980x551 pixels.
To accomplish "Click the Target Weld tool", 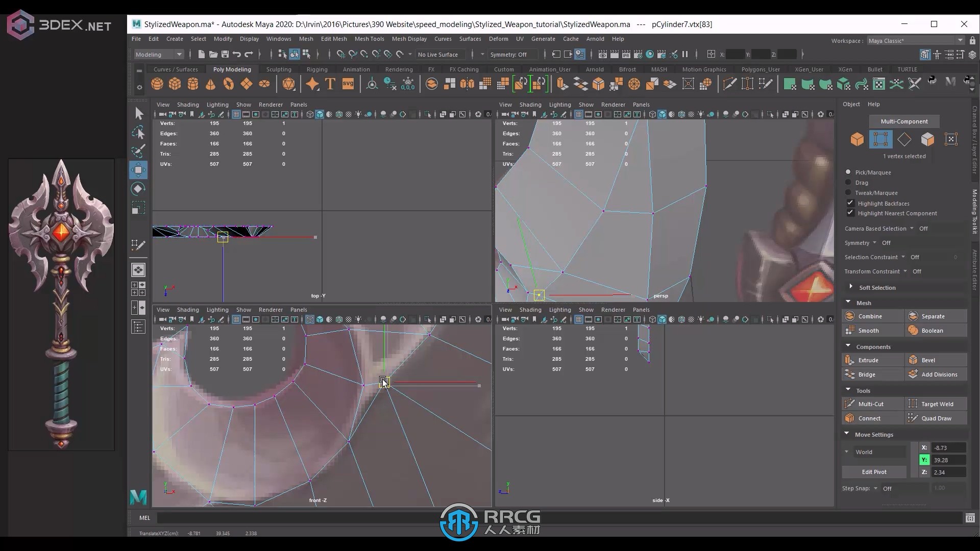I will click(x=938, y=404).
